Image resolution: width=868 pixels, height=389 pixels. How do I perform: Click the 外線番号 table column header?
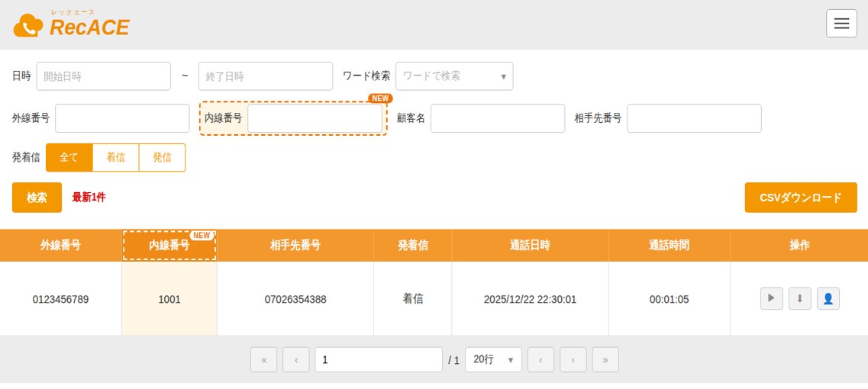point(60,246)
